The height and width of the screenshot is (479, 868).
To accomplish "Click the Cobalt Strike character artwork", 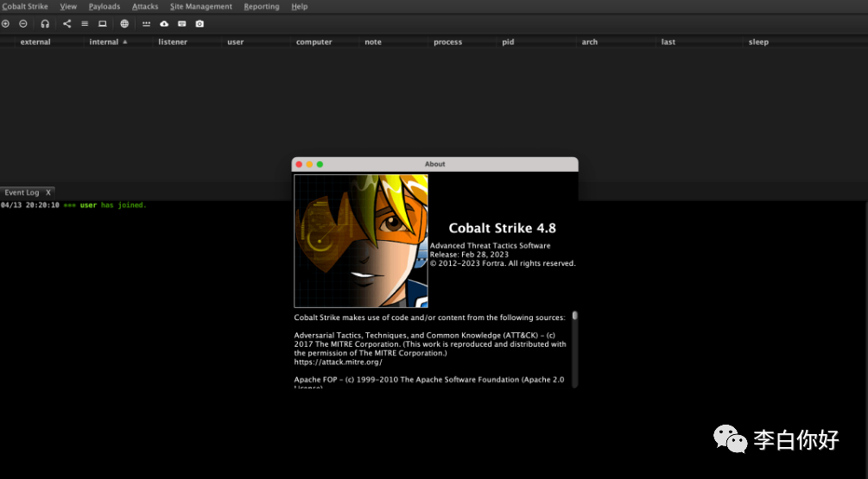I will [361, 241].
